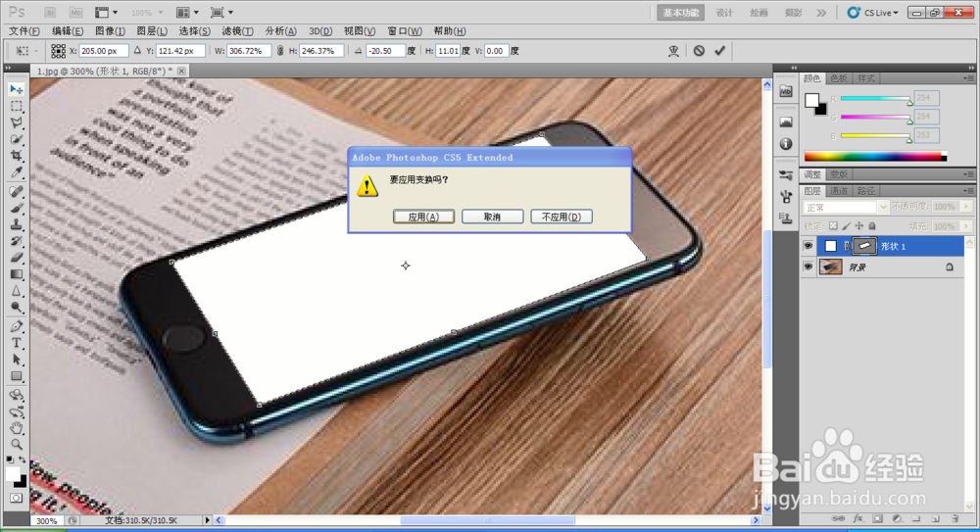Cancel transform with the options bar icon
Image resolution: width=980 pixels, height=532 pixels.
(699, 51)
